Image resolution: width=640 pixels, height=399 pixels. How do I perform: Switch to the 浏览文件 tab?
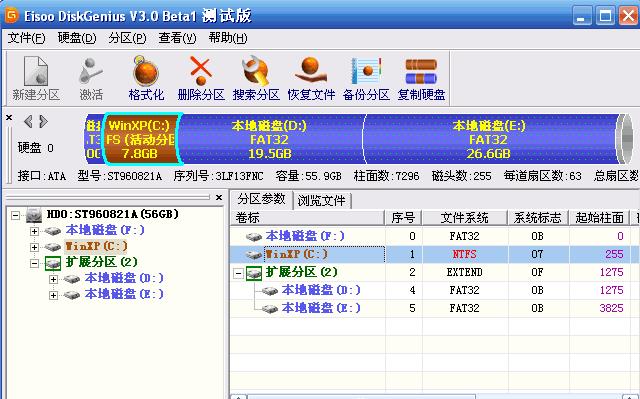[322, 200]
